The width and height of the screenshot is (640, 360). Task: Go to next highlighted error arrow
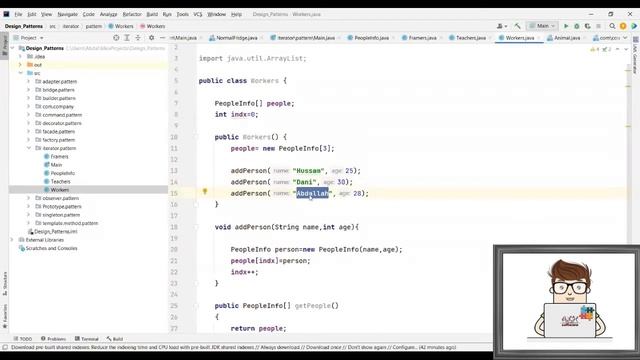pyautogui.click(x=626, y=49)
